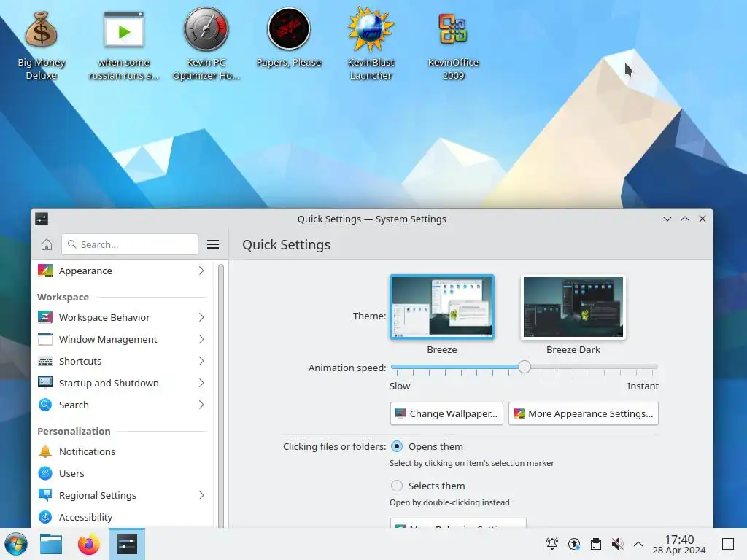This screenshot has height=560, width=747.
Task: Click the sidebar vertical scrollbar
Action: [x=221, y=395]
